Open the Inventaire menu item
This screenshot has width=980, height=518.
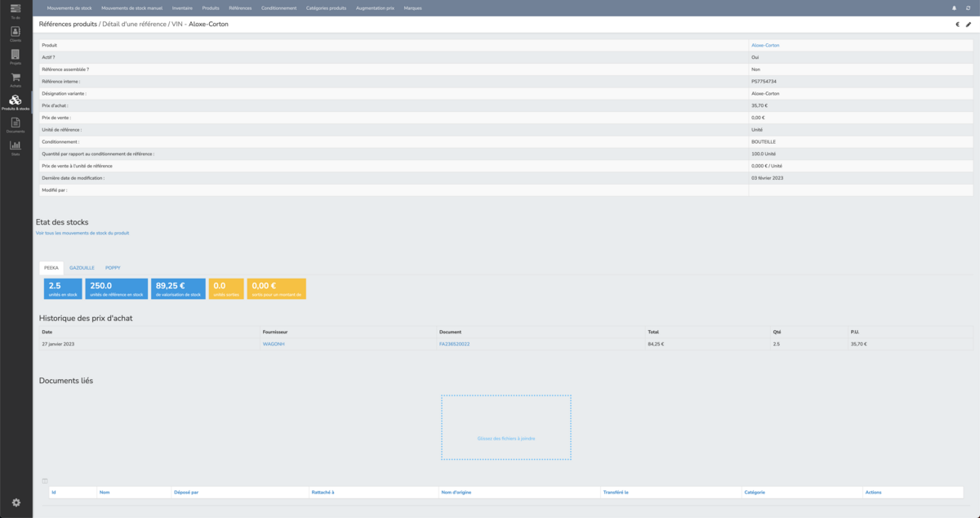tap(182, 8)
